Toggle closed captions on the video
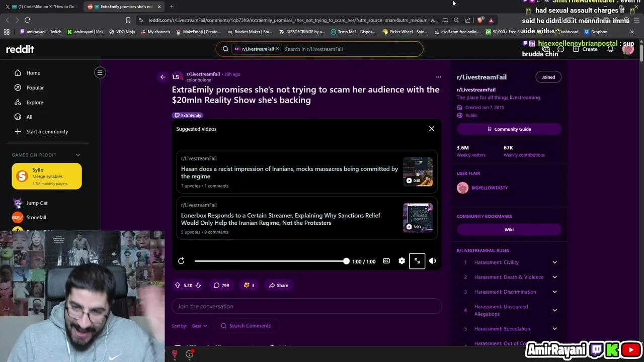Viewport: 644px width, 362px height. click(x=386, y=261)
